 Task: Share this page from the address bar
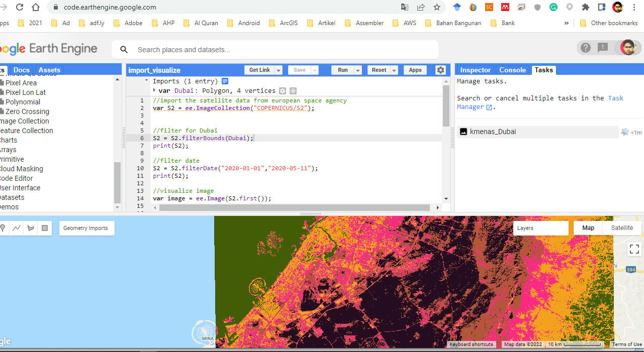pyautogui.click(x=421, y=7)
